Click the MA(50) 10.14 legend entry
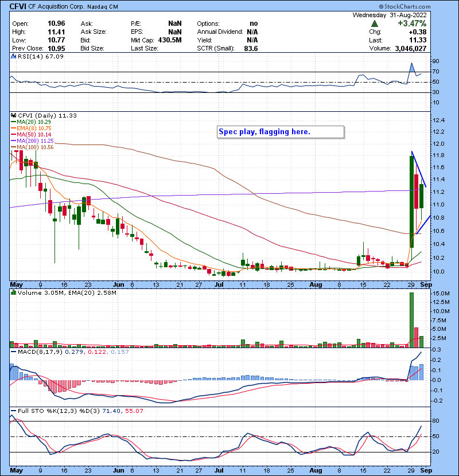The width and height of the screenshot is (459, 476). tap(31, 134)
